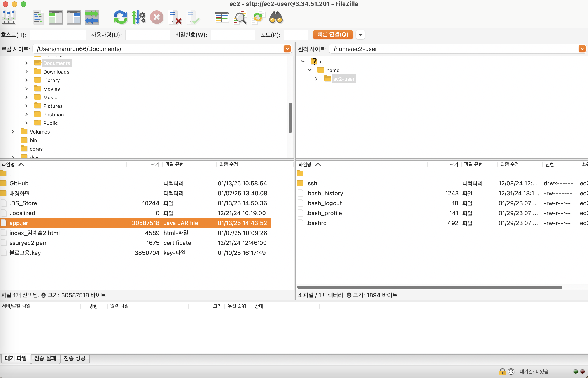The width and height of the screenshot is (588, 378).
Task: Collapse the home folder in the remote tree
Action: (x=310, y=70)
